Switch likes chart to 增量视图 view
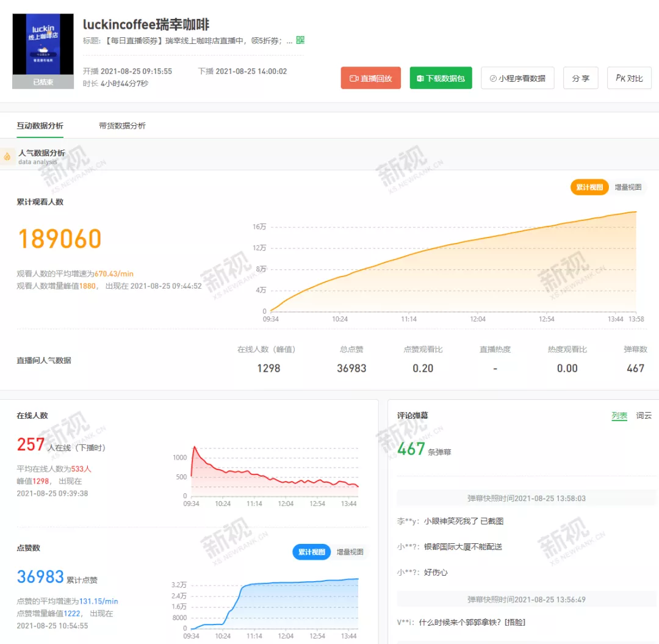Image resolution: width=659 pixels, height=644 pixels. pos(351,551)
